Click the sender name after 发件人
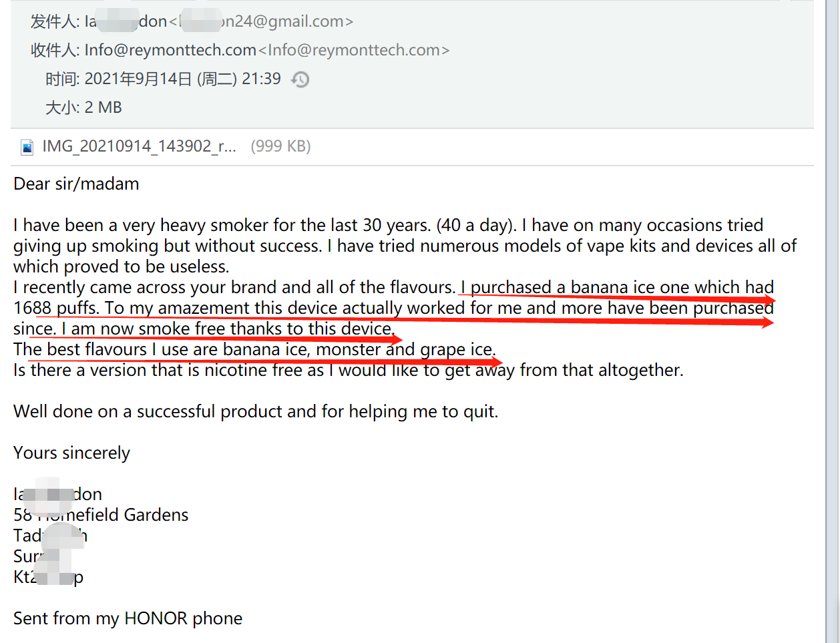This screenshot has width=840, height=643. tap(126, 21)
